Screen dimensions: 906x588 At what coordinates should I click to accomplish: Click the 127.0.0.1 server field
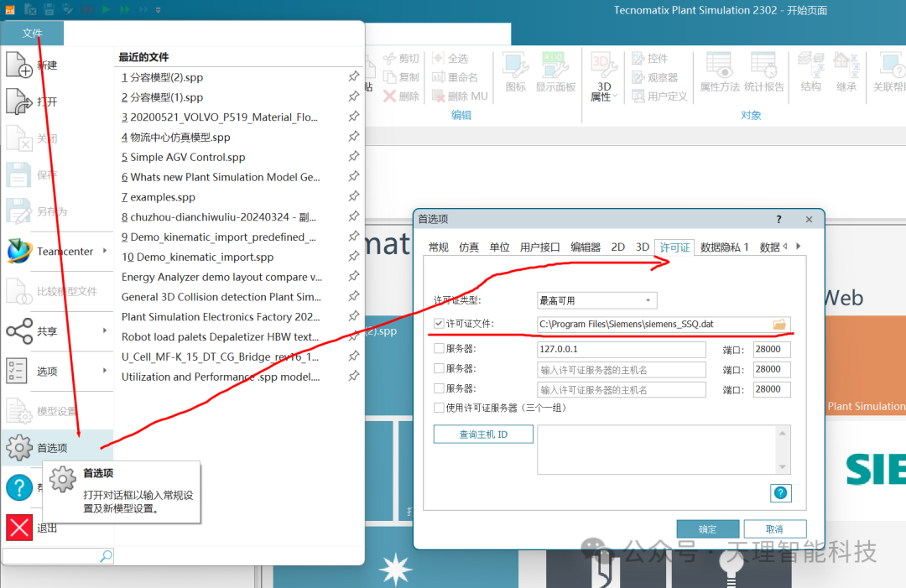(x=621, y=350)
